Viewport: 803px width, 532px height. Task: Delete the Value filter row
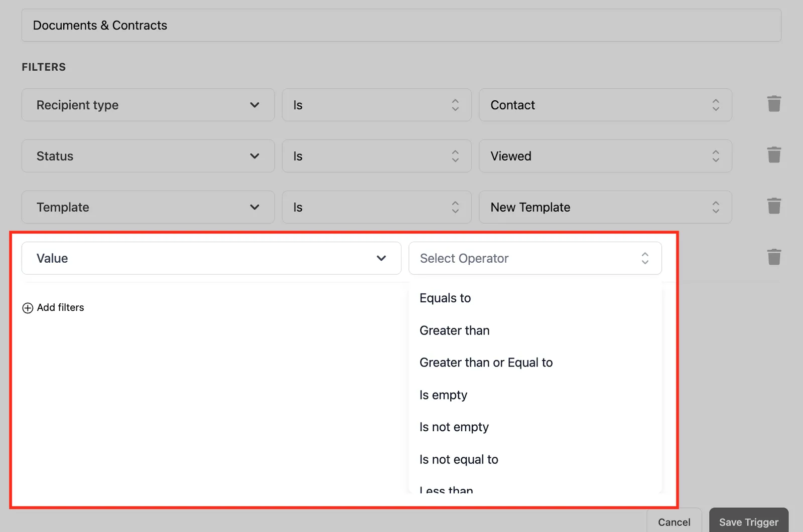point(774,257)
